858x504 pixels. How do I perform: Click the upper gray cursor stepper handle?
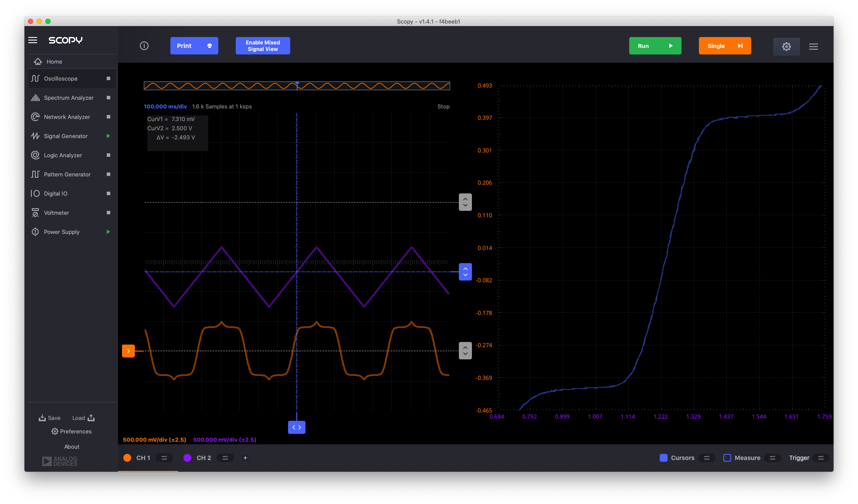pos(465,202)
